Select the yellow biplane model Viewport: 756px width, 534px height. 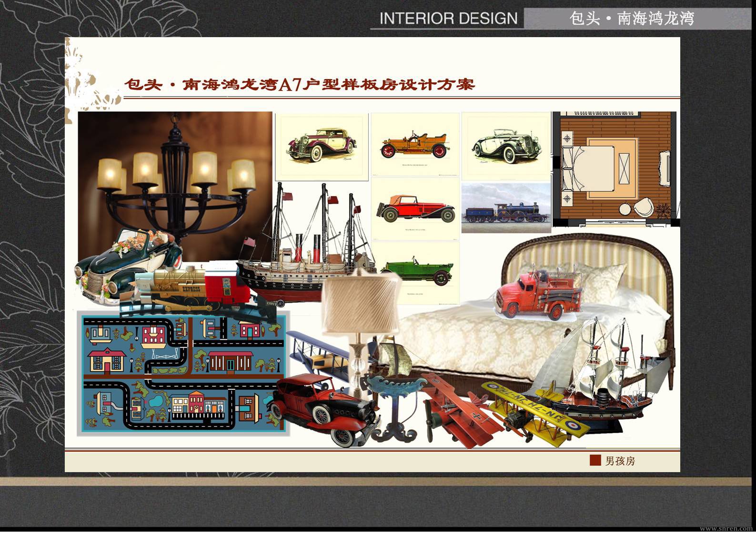point(536,412)
